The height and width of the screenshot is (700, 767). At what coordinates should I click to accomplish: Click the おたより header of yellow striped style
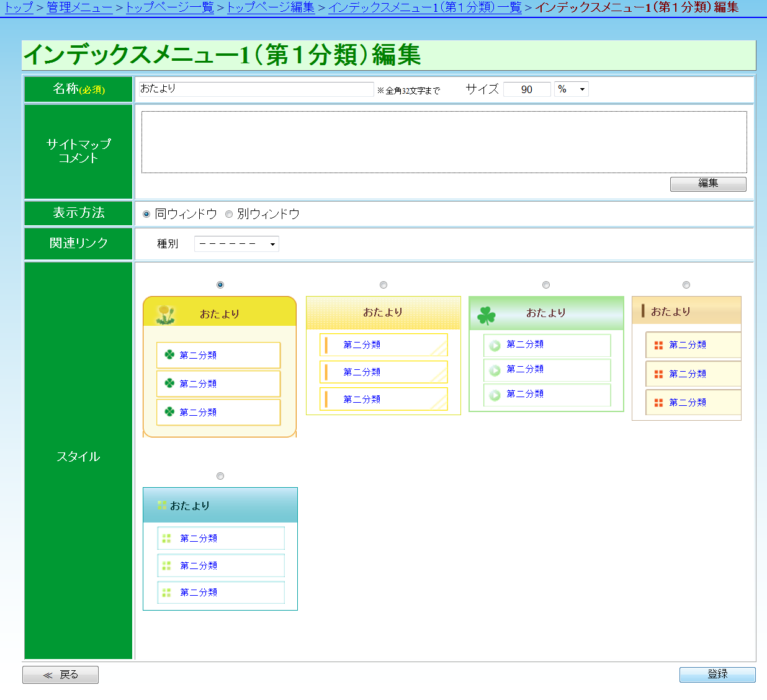pos(383,312)
